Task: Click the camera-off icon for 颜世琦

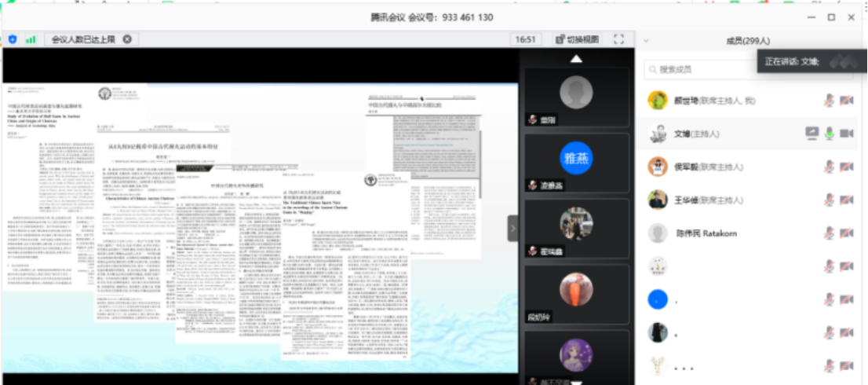Action: [847, 101]
